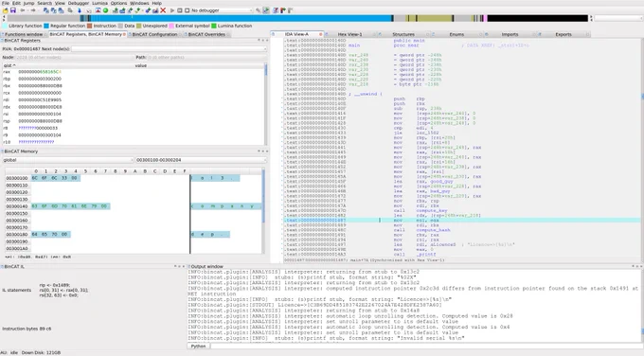Viewport: 644px width, 356px height.
Task: Open the Debugger menu
Action: (79, 3)
